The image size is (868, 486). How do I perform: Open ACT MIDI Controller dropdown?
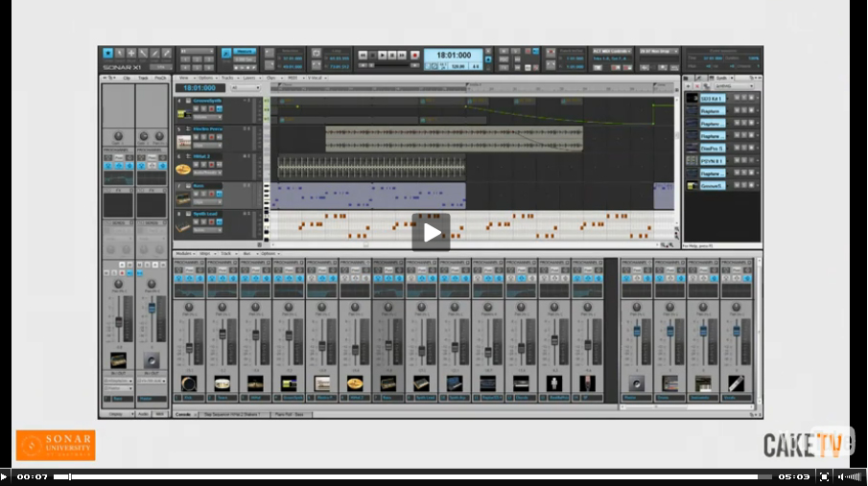612,51
